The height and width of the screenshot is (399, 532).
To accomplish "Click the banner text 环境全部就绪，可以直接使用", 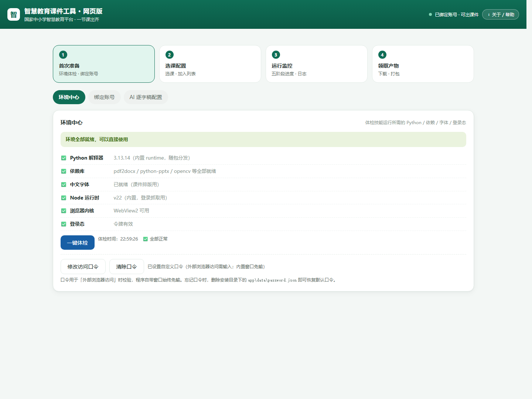I will [x=97, y=139].
